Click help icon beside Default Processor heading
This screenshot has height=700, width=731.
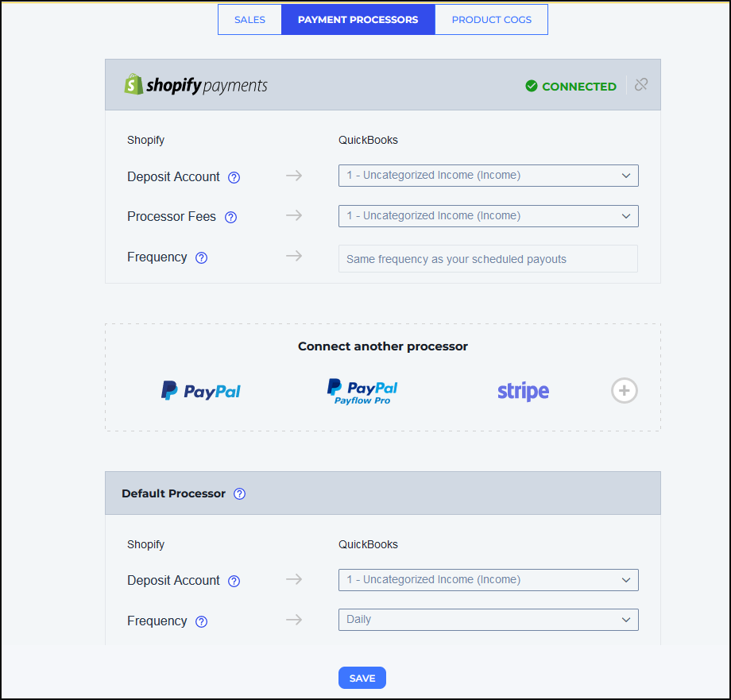pos(240,494)
